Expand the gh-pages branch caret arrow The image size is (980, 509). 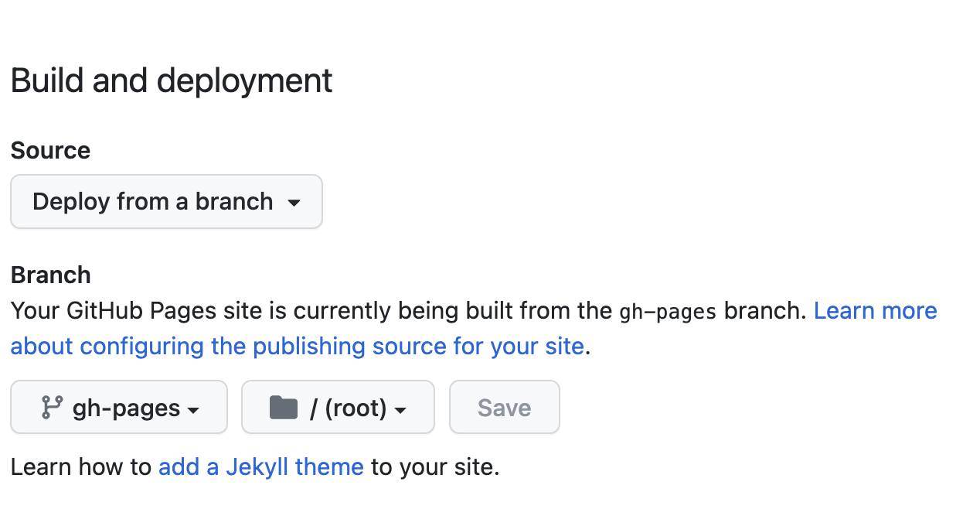click(x=194, y=409)
